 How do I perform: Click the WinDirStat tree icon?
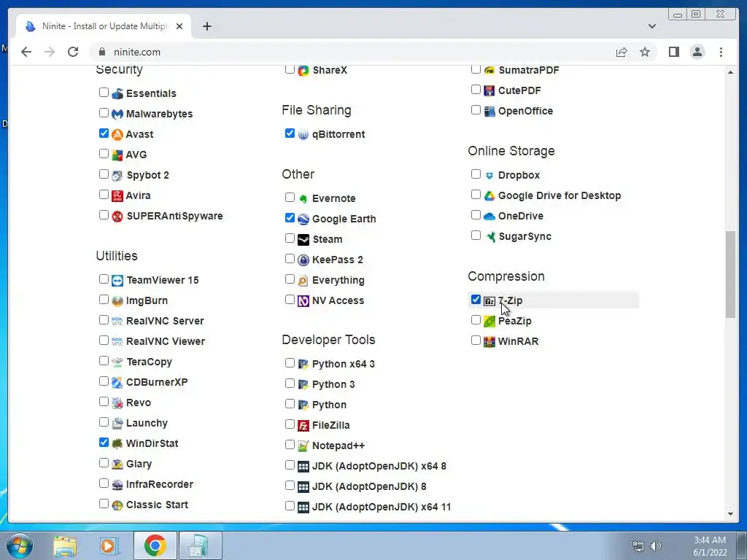pyautogui.click(x=117, y=444)
